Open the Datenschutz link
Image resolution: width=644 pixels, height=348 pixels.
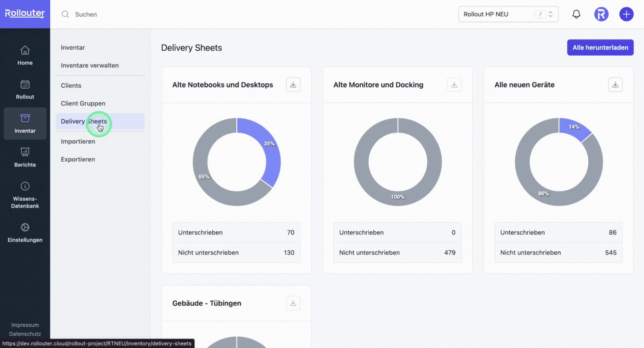(25, 334)
